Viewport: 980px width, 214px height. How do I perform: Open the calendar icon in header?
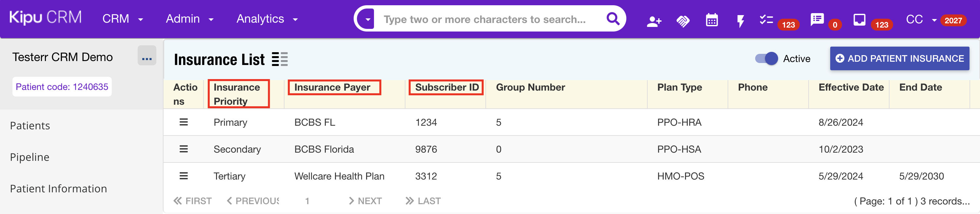click(x=712, y=20)
